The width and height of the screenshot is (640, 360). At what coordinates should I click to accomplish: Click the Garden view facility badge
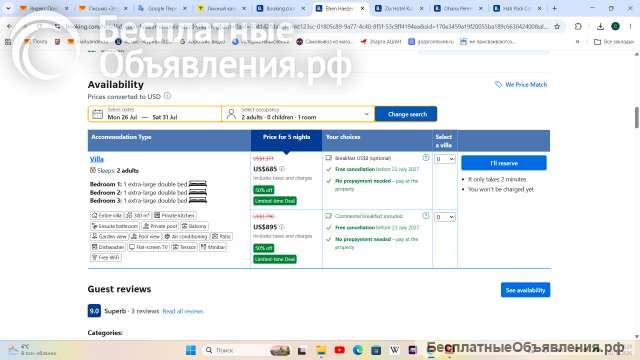(109, 236)
